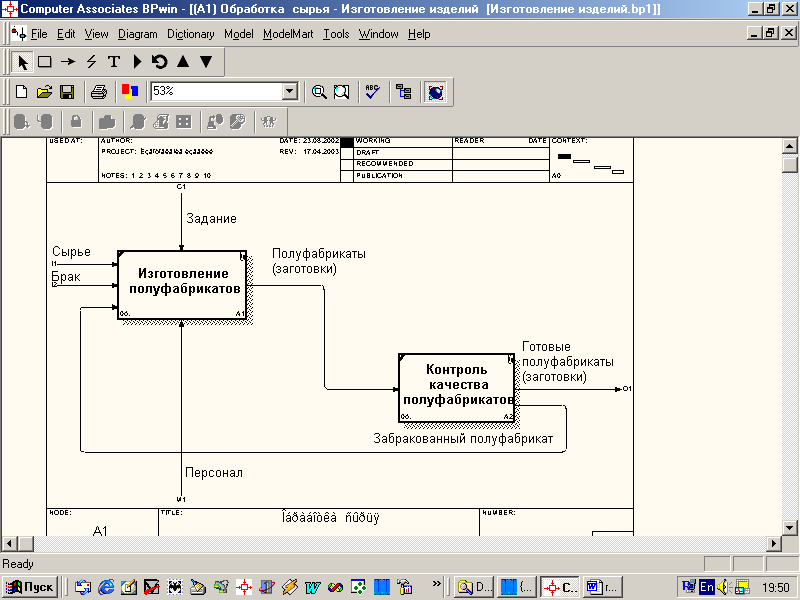The height and width of the screenshot is (600, 800).
Task: Expand the quick launch overflow chevron
Action: point(436,583)
